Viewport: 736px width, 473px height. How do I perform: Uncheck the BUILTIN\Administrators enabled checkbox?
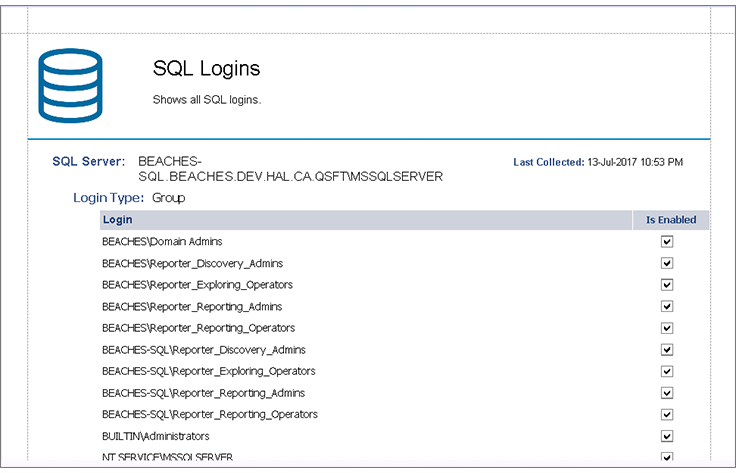tap(667, 436)
